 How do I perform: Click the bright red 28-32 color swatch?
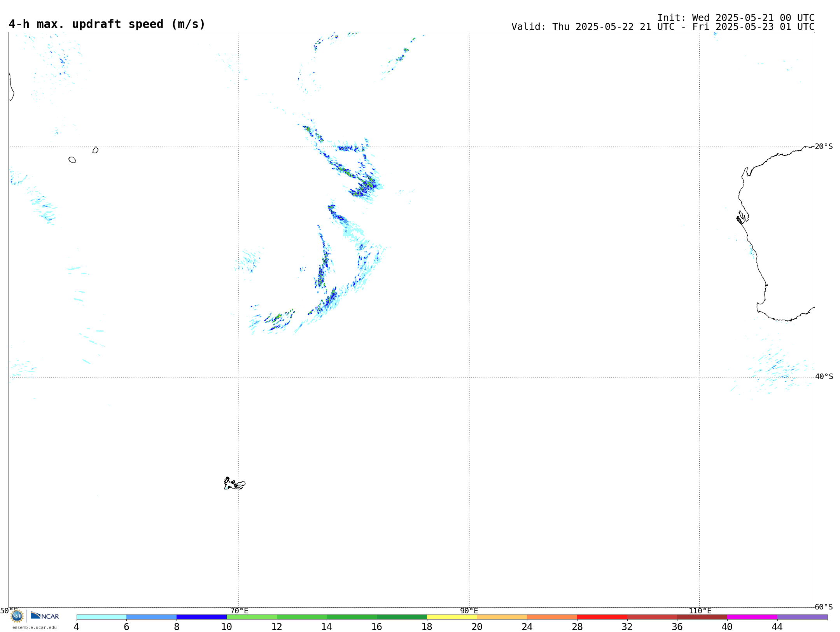coord(602,617)
